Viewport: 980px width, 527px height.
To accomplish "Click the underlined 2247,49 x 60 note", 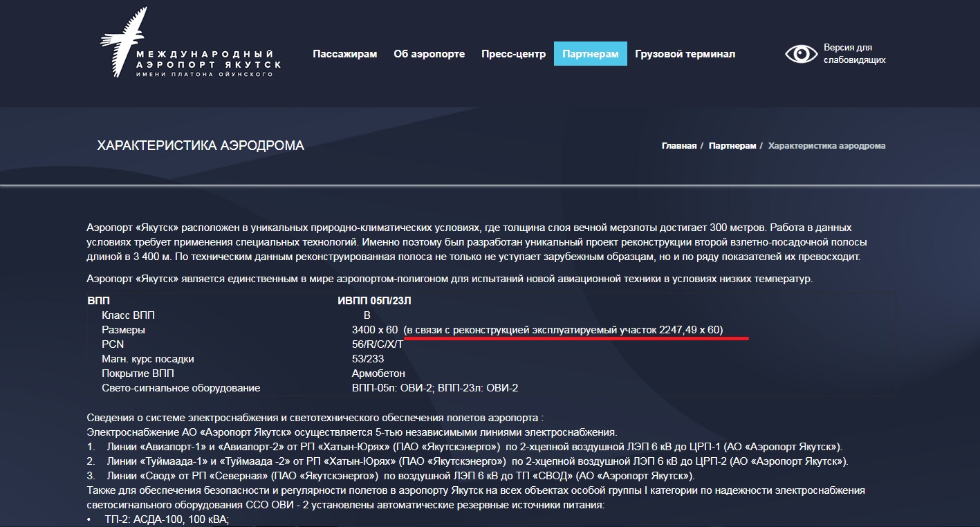I will pos(564,330).
